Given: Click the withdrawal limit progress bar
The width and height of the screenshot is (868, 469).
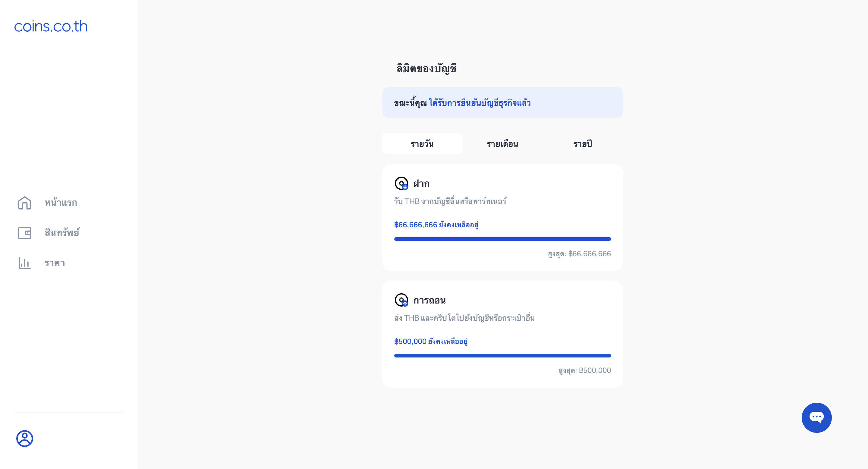Looking at the screenshot, I should [x=502, y=355].
